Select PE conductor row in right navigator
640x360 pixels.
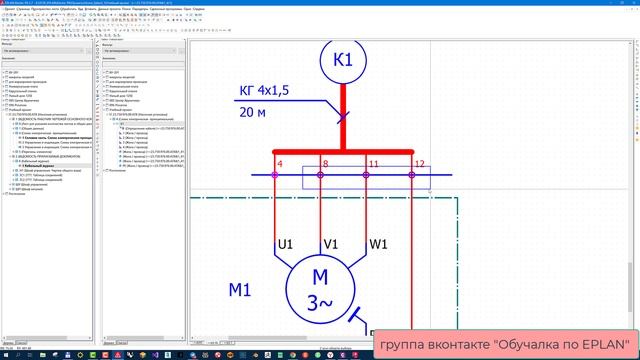pyautogui.click(x=153, y=166)
